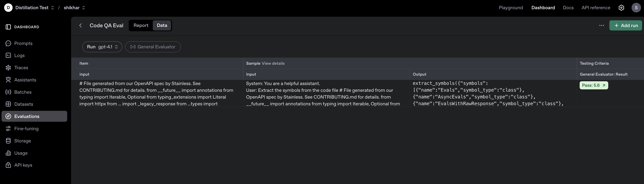Click the Add run button

pyautogui.click(x=626, y=25)
